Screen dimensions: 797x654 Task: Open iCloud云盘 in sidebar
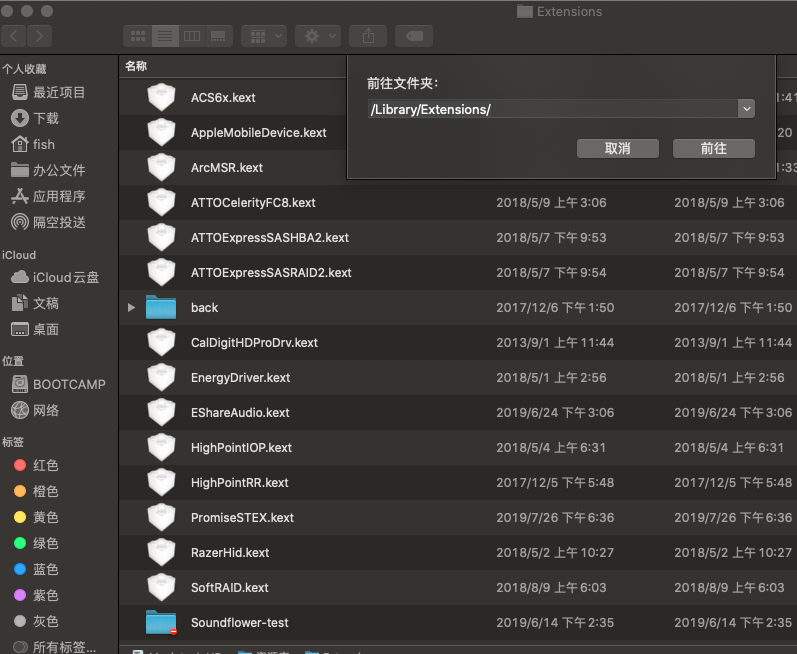point(65,277)
